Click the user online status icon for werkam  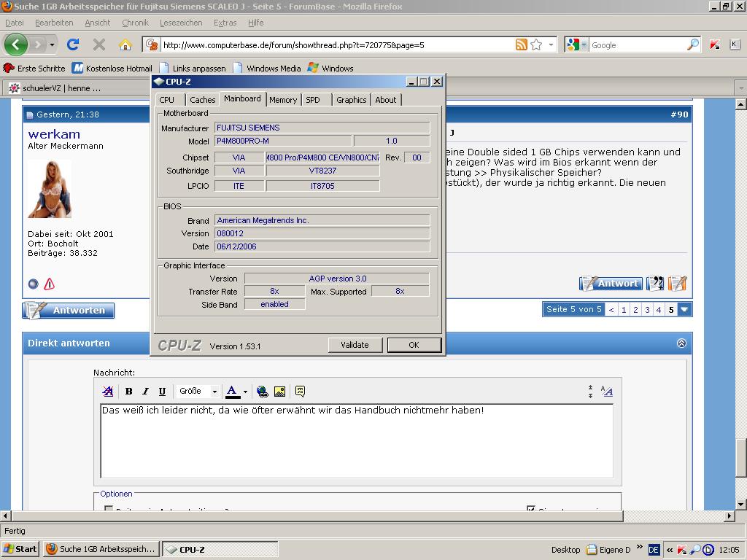(x=33, y=284)
